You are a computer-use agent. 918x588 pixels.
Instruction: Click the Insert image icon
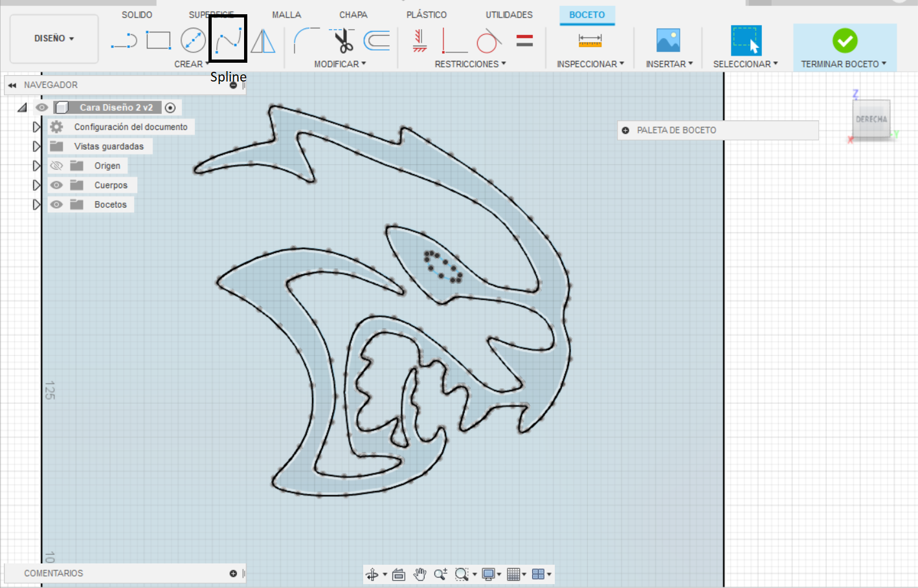pos(668,40)
